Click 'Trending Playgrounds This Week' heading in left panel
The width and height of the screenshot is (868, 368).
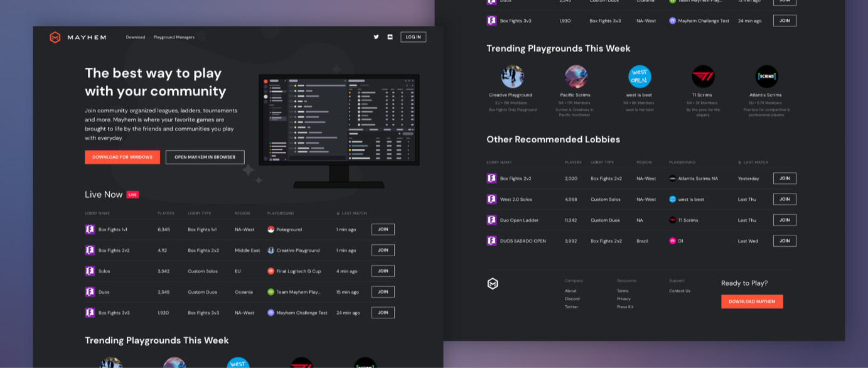(x=157, y=340)
